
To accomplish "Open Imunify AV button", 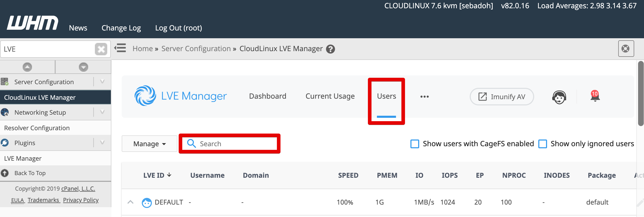I will (502, 97).
